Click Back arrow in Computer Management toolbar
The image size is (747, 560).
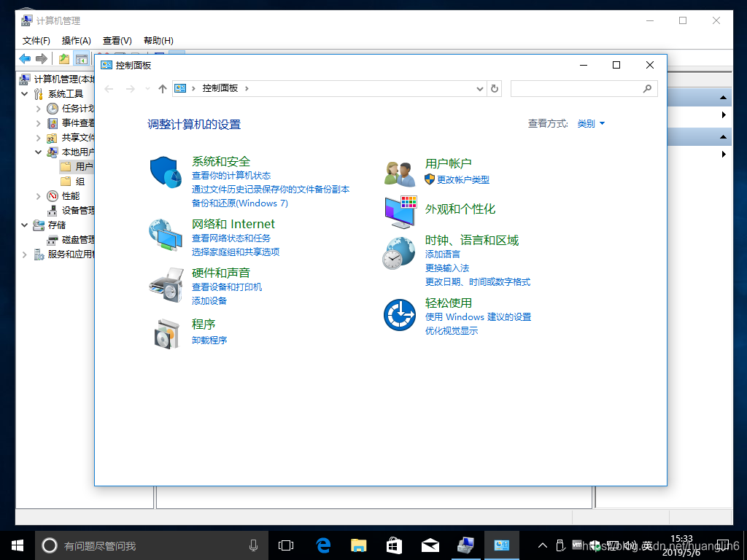tap(25, 58)
